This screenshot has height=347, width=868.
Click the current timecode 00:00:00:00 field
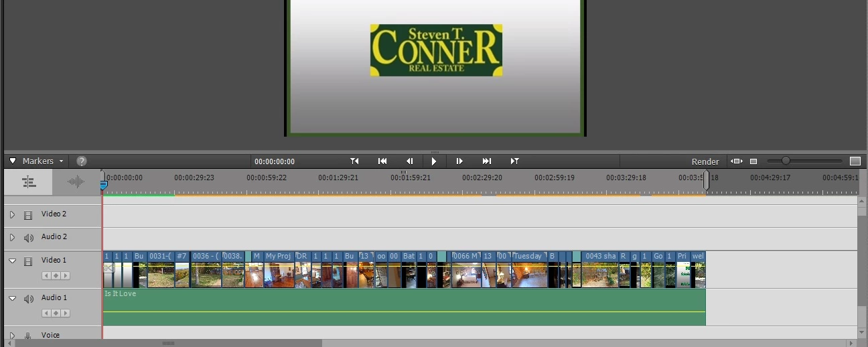275,161
